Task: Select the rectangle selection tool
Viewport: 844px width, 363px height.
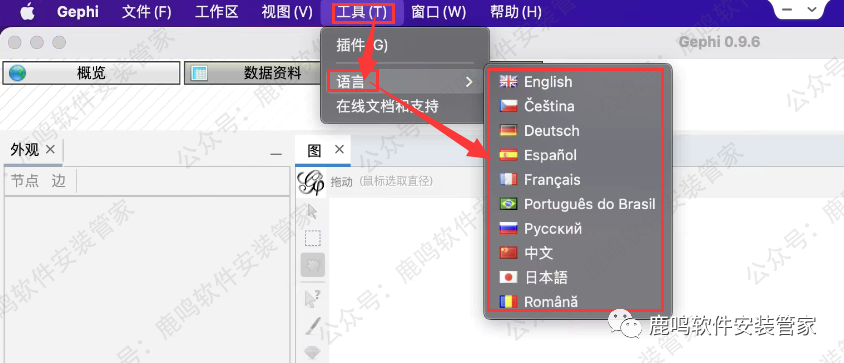Action: click(312, 238)
